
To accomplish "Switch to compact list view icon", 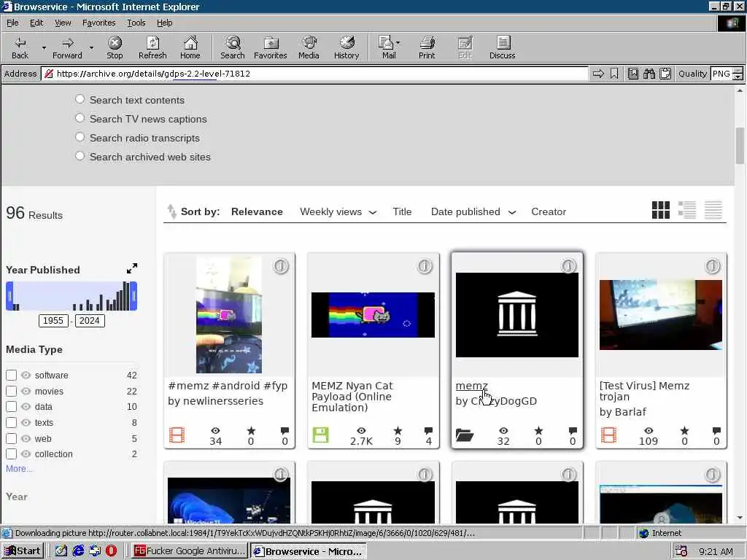I will click(713, 210).
